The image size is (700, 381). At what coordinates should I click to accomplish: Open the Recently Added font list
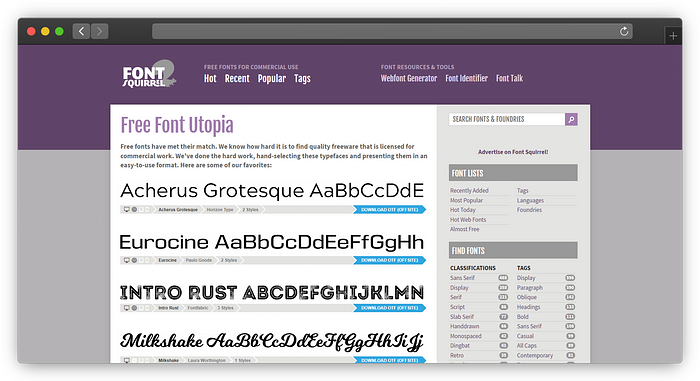(469, 191)
